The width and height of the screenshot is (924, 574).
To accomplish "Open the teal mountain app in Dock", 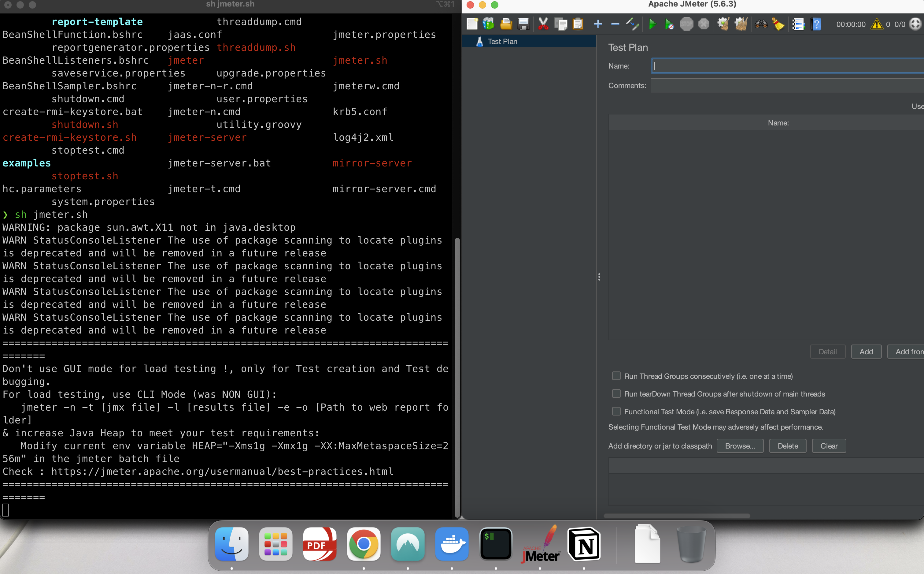I will pos(408,544).
